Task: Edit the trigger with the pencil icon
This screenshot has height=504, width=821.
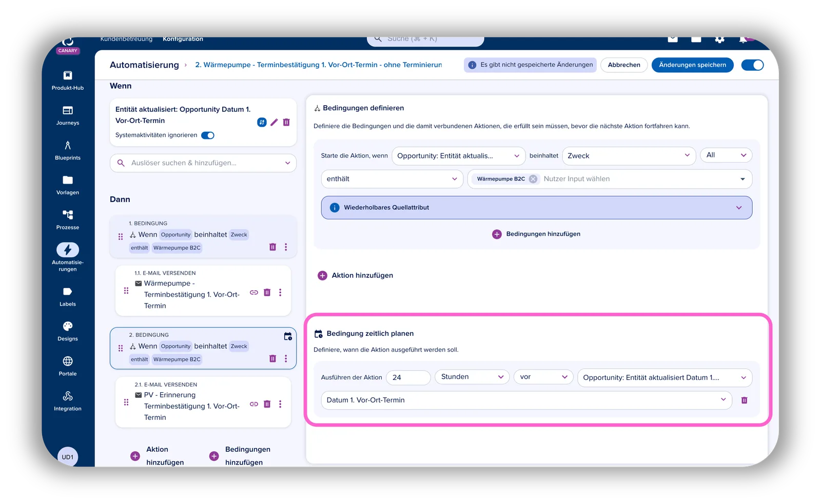Action: point(274,122)
